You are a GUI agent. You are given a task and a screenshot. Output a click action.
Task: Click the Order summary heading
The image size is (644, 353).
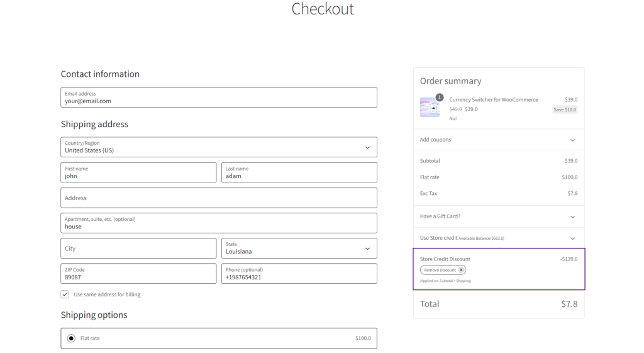coord(450,81)
